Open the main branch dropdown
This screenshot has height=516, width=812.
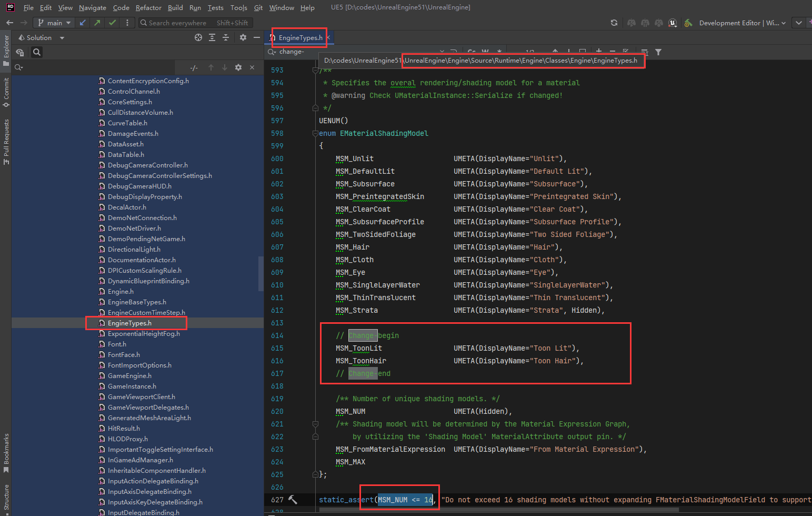point(54,23)
